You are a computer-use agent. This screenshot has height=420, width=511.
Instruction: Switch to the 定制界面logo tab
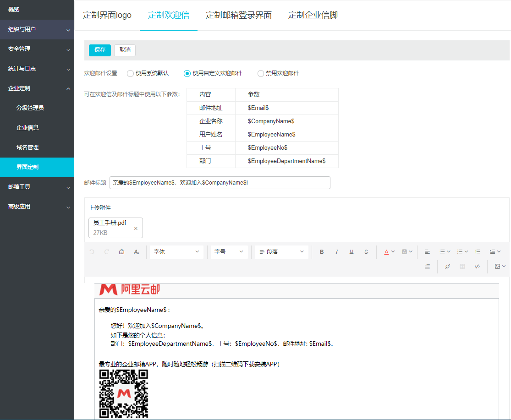(107, 15)
